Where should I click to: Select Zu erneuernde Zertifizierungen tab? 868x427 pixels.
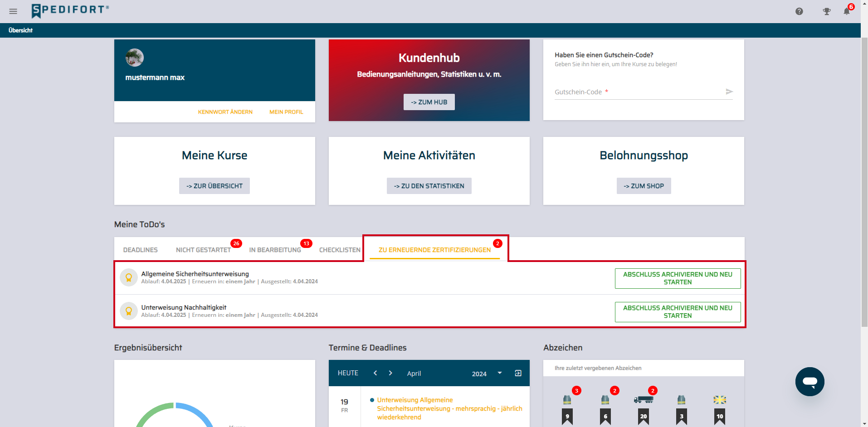pyautogui.click(x=434, y=250)
